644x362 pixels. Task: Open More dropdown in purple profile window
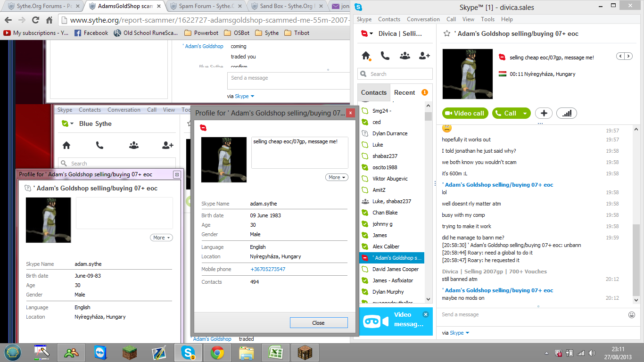point(162,238)
